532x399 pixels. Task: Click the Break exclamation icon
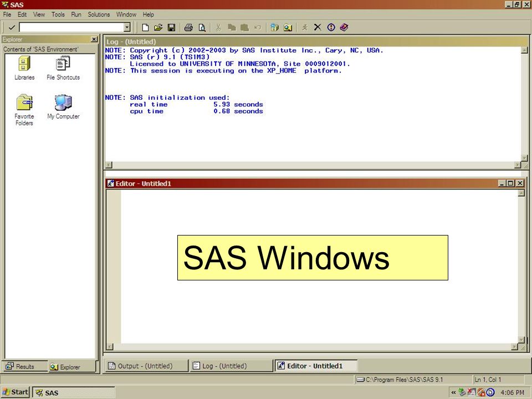point(331,28)
